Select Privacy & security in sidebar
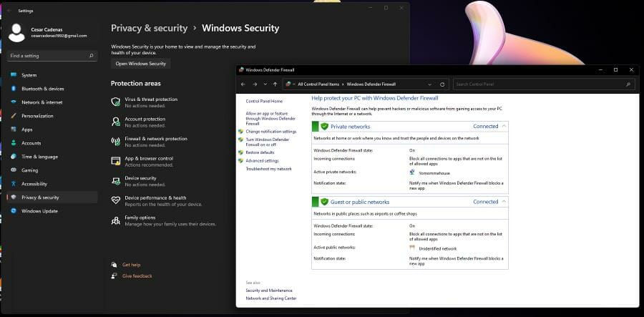The height and width of the screenshot is (317, 644). click(x=52, y=197)
